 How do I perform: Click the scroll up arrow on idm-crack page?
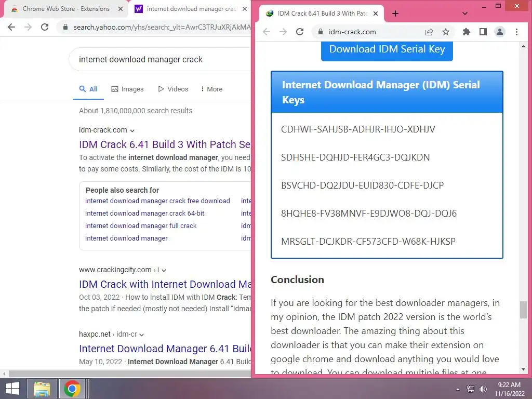click(x=523, y=46)
